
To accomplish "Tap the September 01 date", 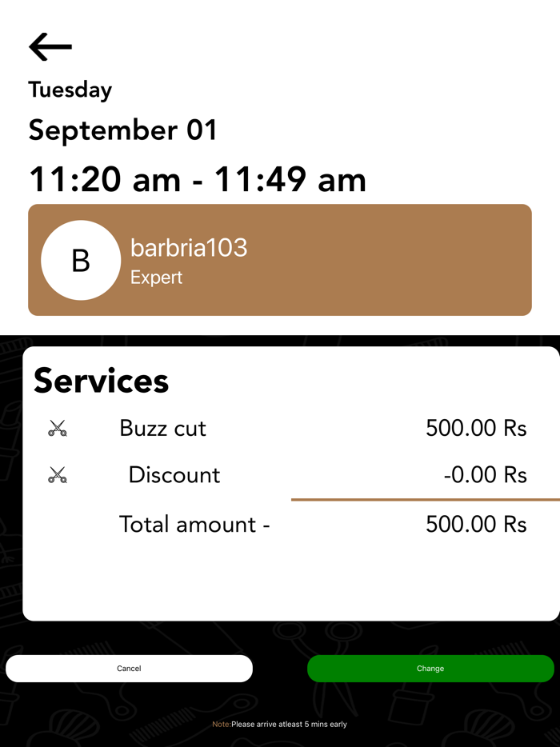I will click(x=123, y=130).
